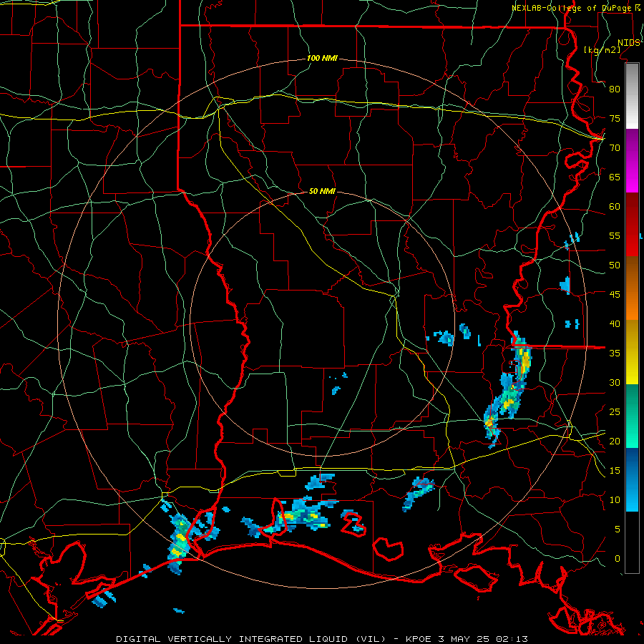Select the 0 value at the scale bottom
The height and width of the screenshot is (644, 644).
[618, 559]
